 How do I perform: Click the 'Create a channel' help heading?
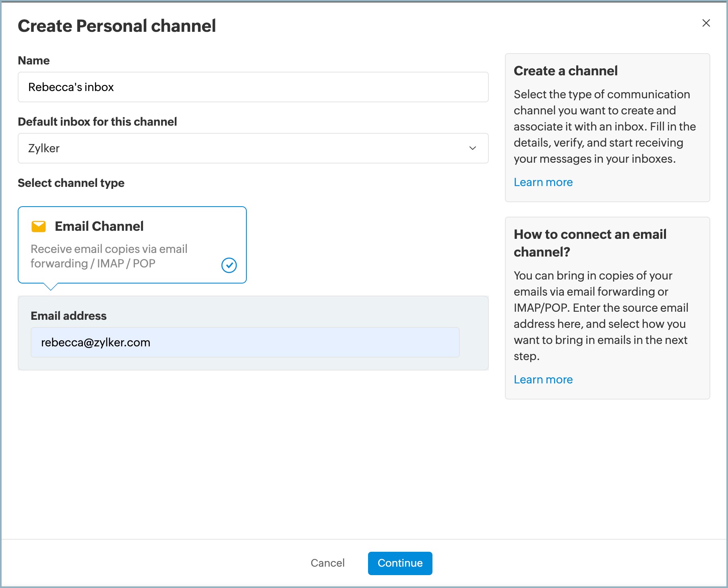click(565, 71)
